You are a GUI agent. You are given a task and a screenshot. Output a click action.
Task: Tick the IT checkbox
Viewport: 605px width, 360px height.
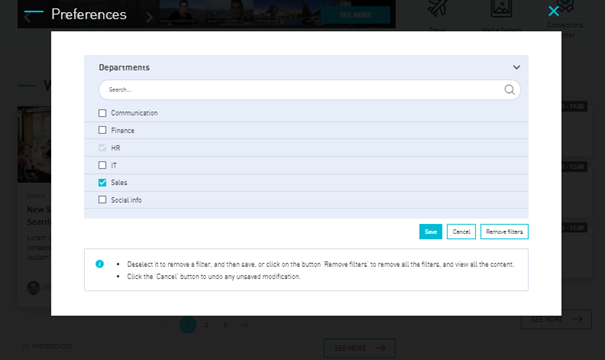coord(102,165)
